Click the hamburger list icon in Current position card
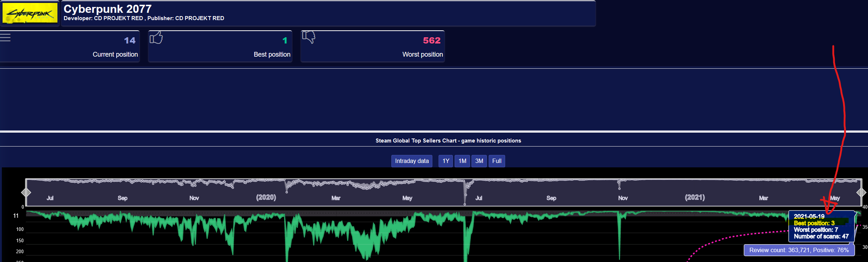The width and height of the screenshot is (868, 262). click(5, 37)
